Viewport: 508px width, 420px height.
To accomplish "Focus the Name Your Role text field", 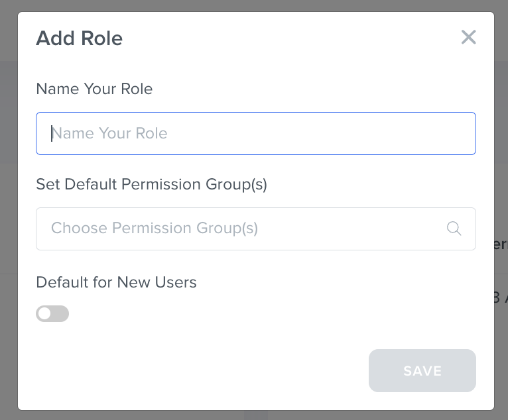I will pyautogui.click(x=255, y=133).
